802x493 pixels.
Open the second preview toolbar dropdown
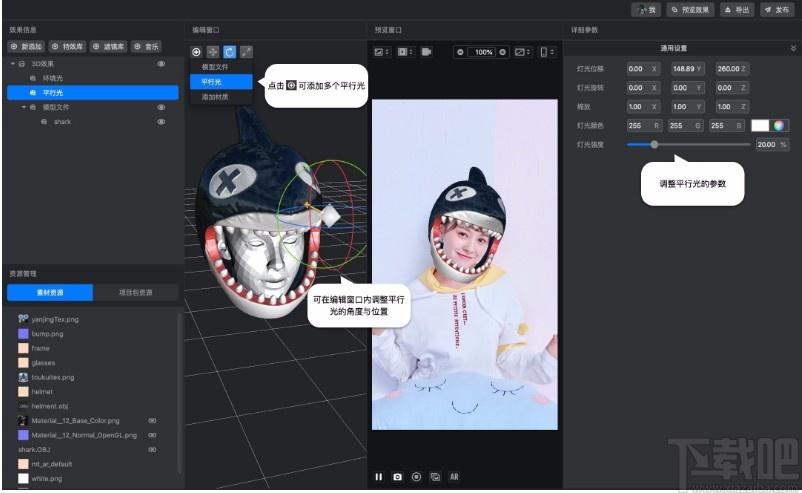[x=406, y=52]
